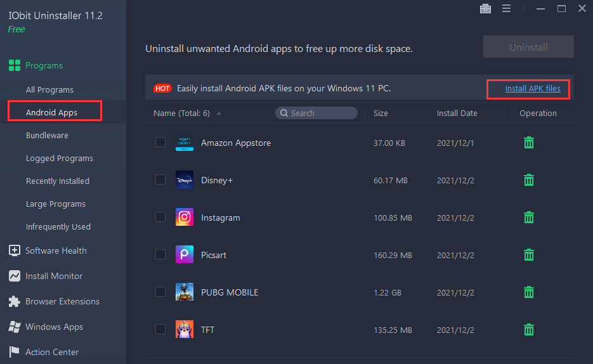This screenshot has height=364, width=593.
Task: Click the Software Health icon
Action: (x=15, y=250)
